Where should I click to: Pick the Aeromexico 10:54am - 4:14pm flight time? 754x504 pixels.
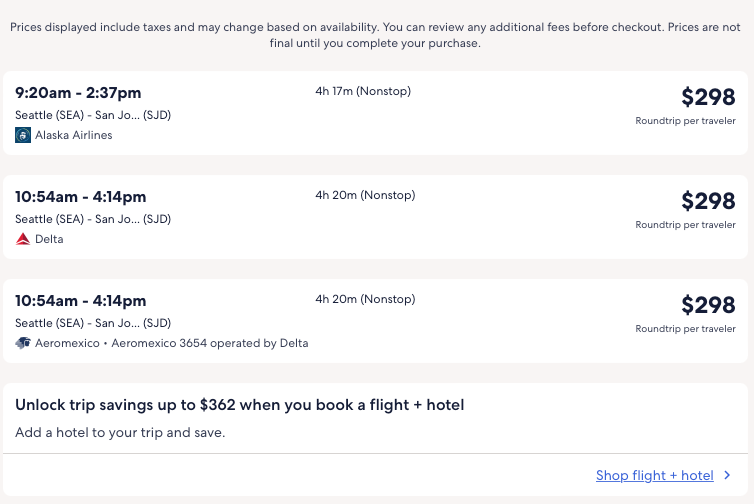click(81, 301)
